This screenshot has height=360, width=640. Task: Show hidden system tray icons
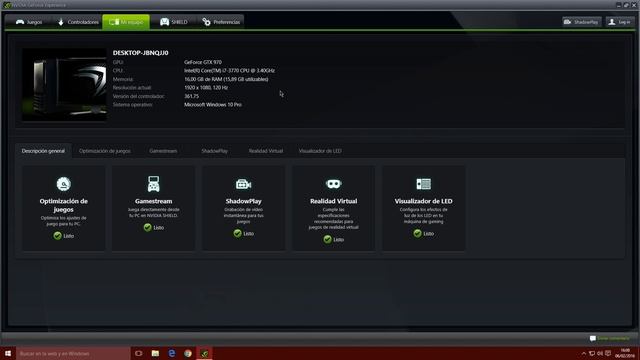click(584, 353)
